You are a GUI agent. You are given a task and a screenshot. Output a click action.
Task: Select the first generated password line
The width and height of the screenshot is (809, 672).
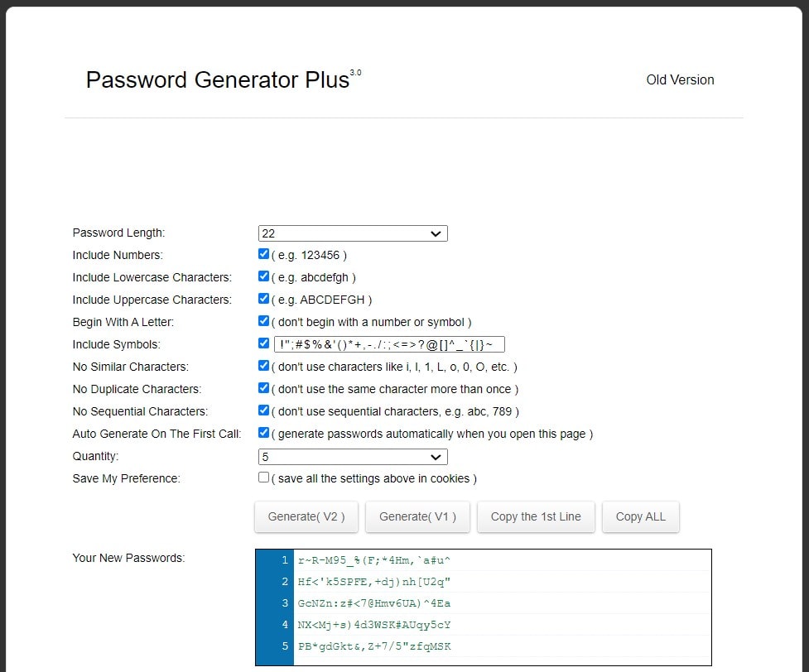(374, 560)
